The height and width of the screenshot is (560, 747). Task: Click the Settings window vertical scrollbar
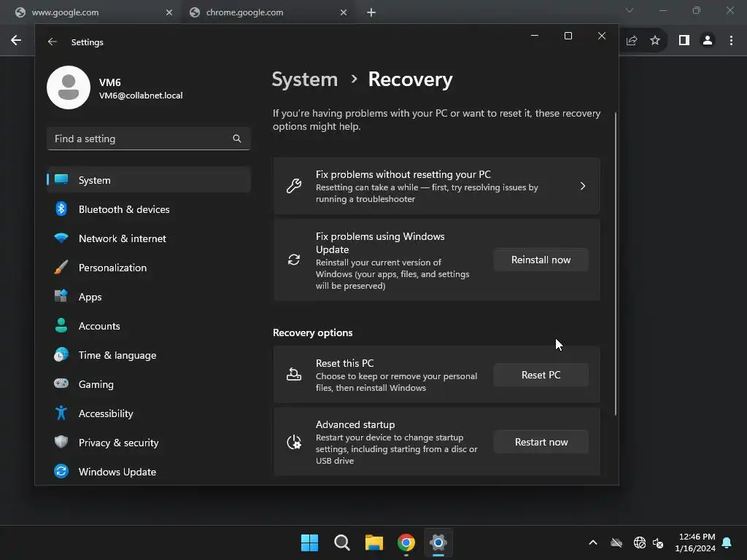(616, 264)
